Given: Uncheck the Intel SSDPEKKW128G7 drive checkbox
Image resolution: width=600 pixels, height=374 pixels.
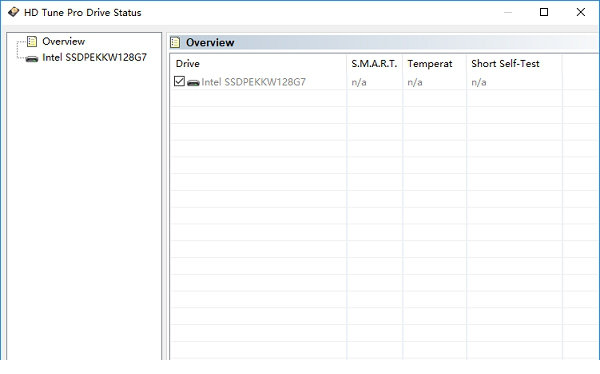Looking at the screenshot, I should [x=179, y=81].
